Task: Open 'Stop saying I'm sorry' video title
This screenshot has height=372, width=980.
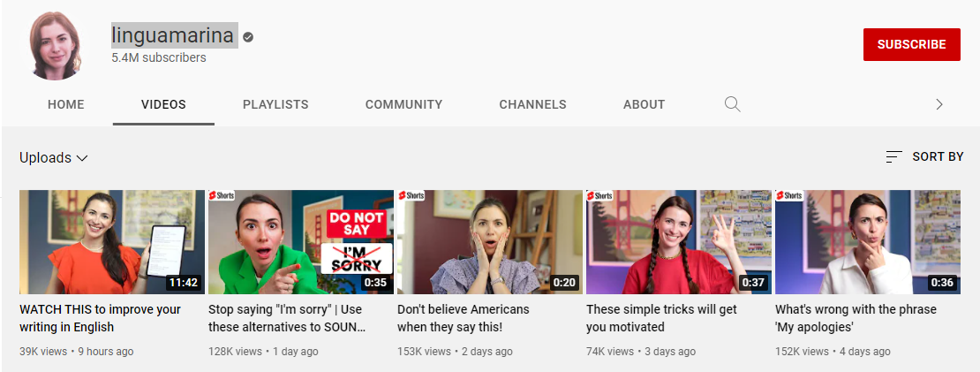Action: pyautogui.click(x=287, y=318)
